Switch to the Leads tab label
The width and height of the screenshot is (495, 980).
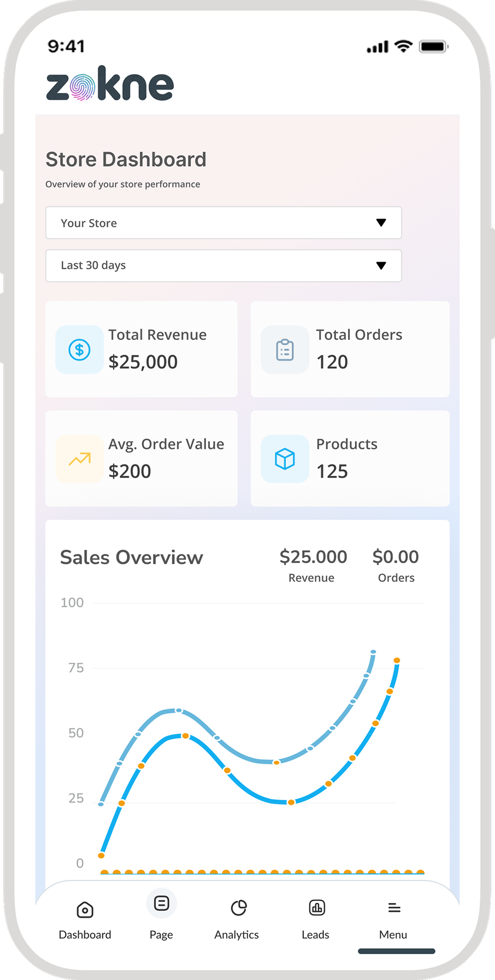(315, 935)
